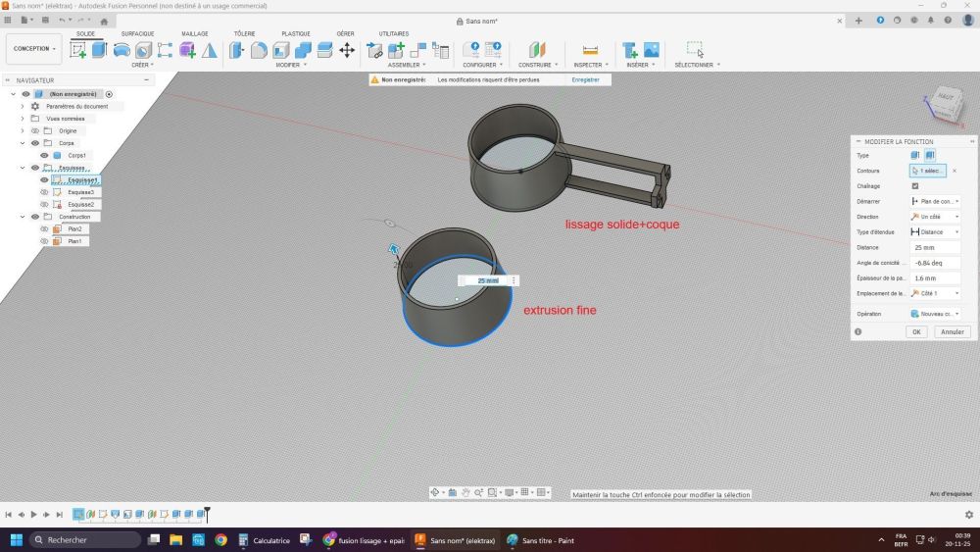Click the Enregistrer link in warning bar

point(585,79)
